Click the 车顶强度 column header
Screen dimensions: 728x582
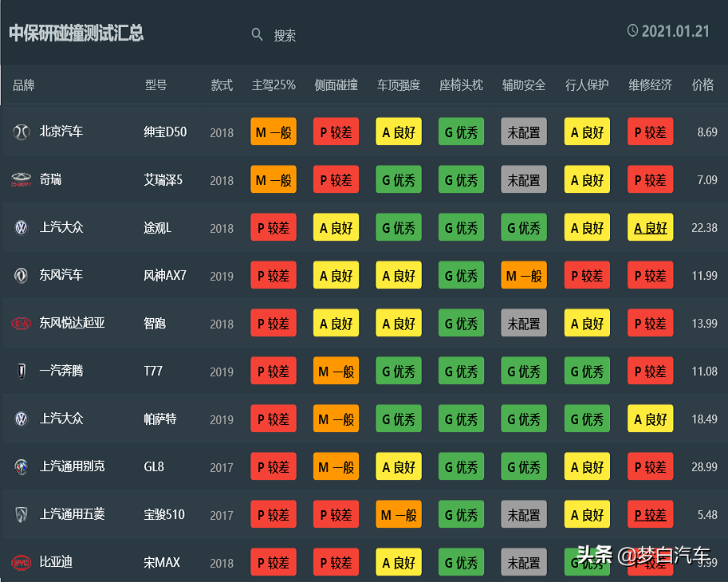[399, 85]
